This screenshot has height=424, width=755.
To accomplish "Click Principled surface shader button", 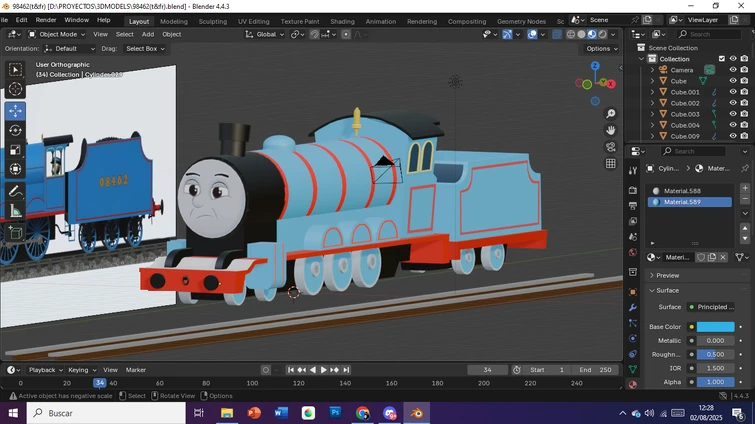I will click(x=716, y=307).
